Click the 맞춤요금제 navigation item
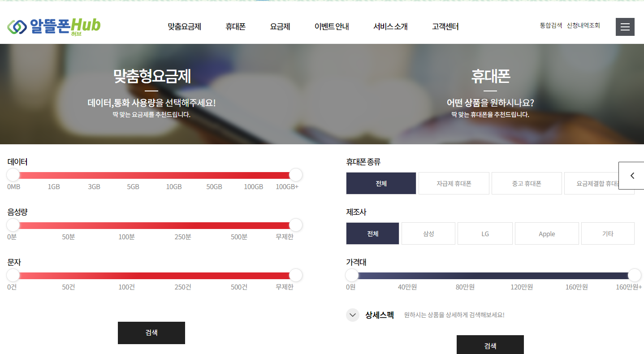Image resolution: width=644 pixels, height=354 pixels. point(184,26)
